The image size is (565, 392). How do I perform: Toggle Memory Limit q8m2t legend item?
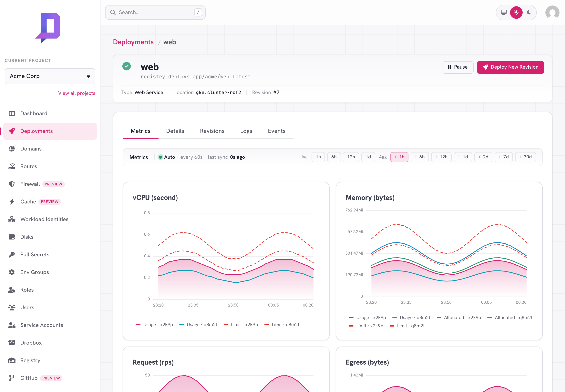pos(407,326)
